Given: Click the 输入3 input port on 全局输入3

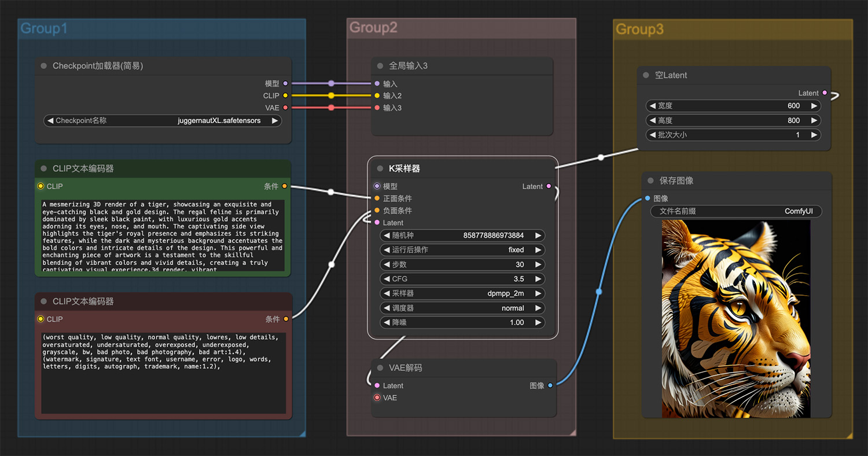Looking at the screenshot, I should pyautogui.click(x=377, y=108).
